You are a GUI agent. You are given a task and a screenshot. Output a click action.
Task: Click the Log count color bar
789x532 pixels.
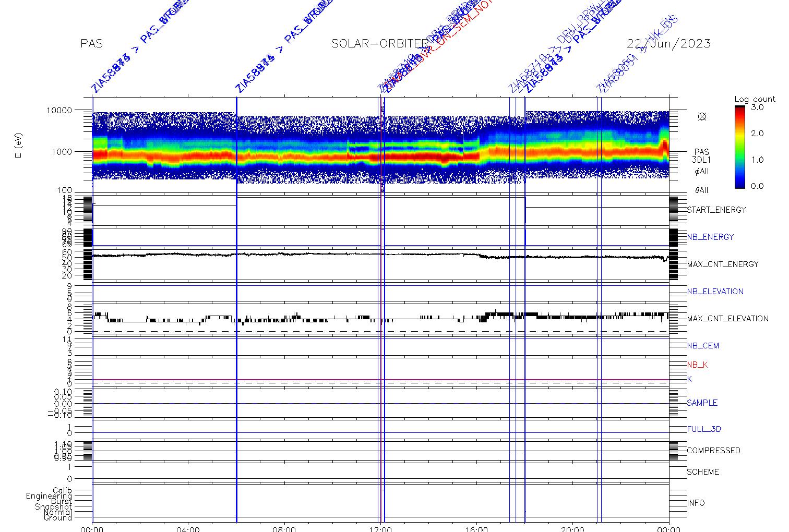point(739,147)
